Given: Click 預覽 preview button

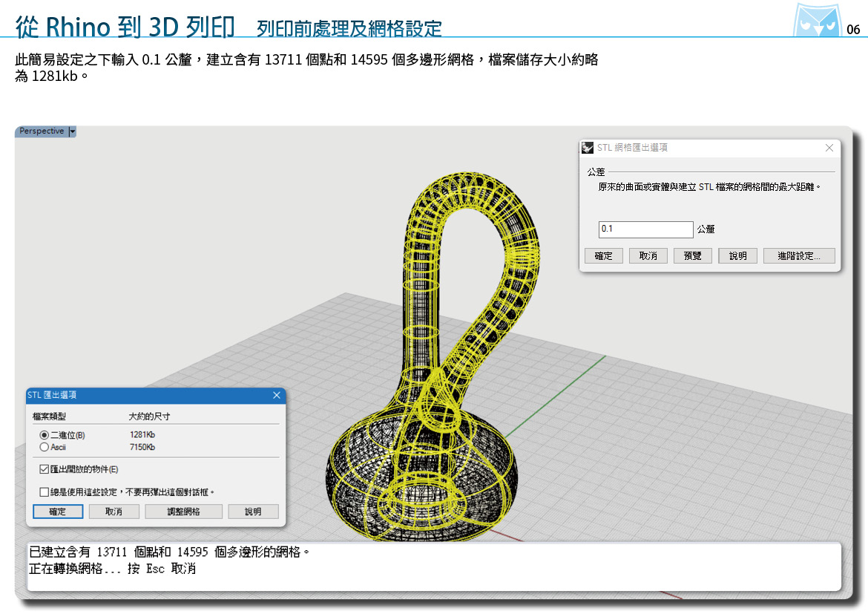Looking at the screenshot, I should tap(692, 255).
